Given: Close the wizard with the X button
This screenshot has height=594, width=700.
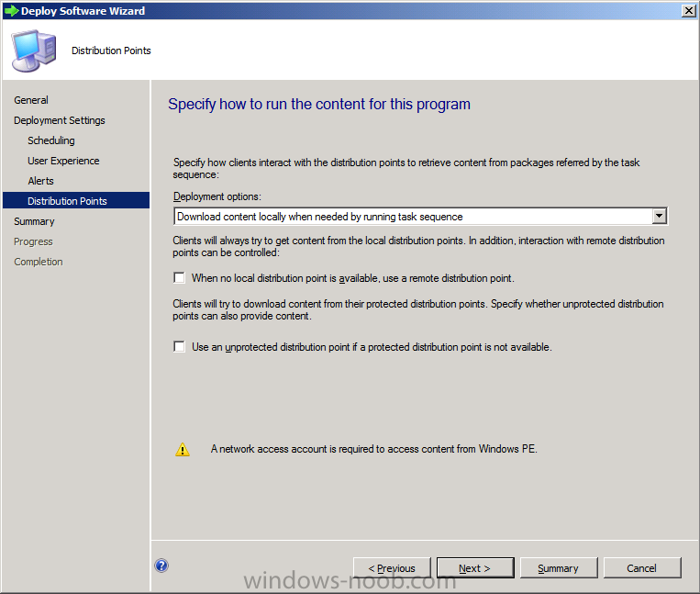Looking at the screenshot, I should [x=689, y=11].
